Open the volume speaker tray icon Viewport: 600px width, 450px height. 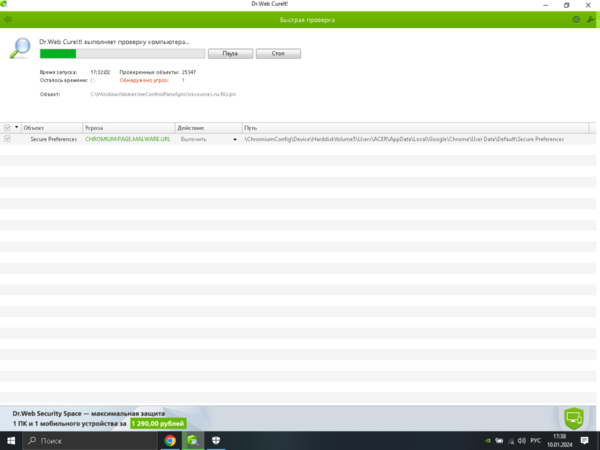click(x=522, y=441)
